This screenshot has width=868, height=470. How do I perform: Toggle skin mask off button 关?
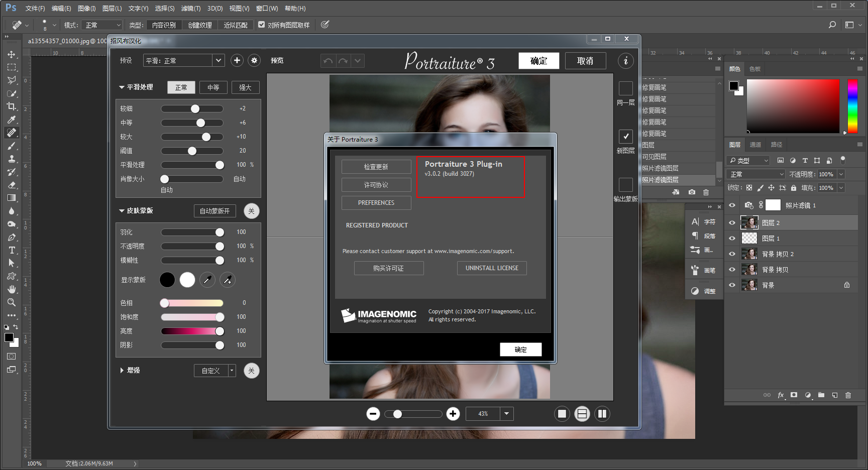(x=252, y=211)
